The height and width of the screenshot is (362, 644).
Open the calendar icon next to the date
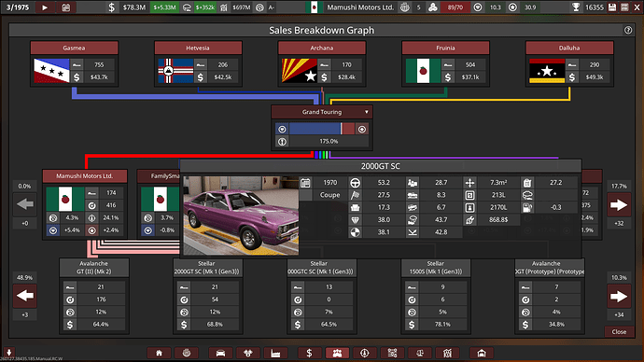tap(65, 7)
